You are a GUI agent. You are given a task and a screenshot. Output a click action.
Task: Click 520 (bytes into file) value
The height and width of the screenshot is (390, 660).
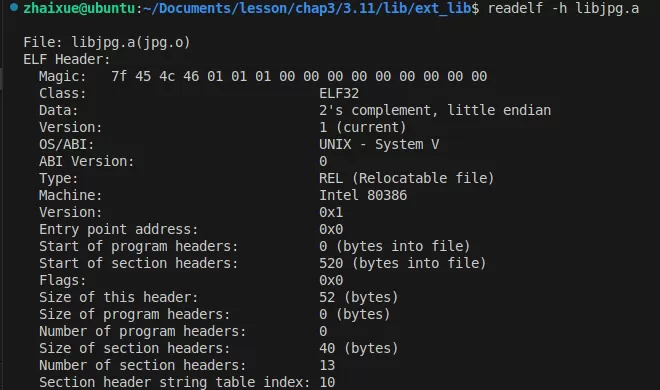[x=402, y=263]
